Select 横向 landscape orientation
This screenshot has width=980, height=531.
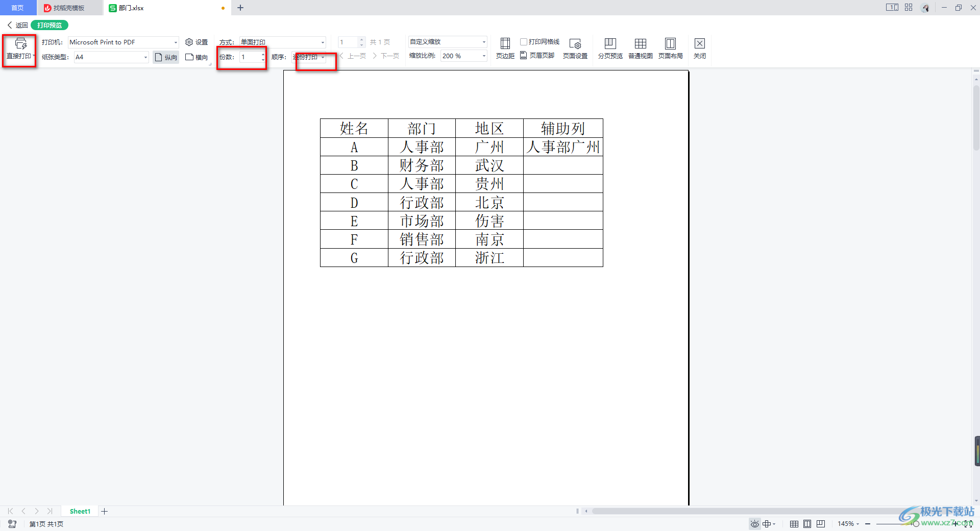197,57
